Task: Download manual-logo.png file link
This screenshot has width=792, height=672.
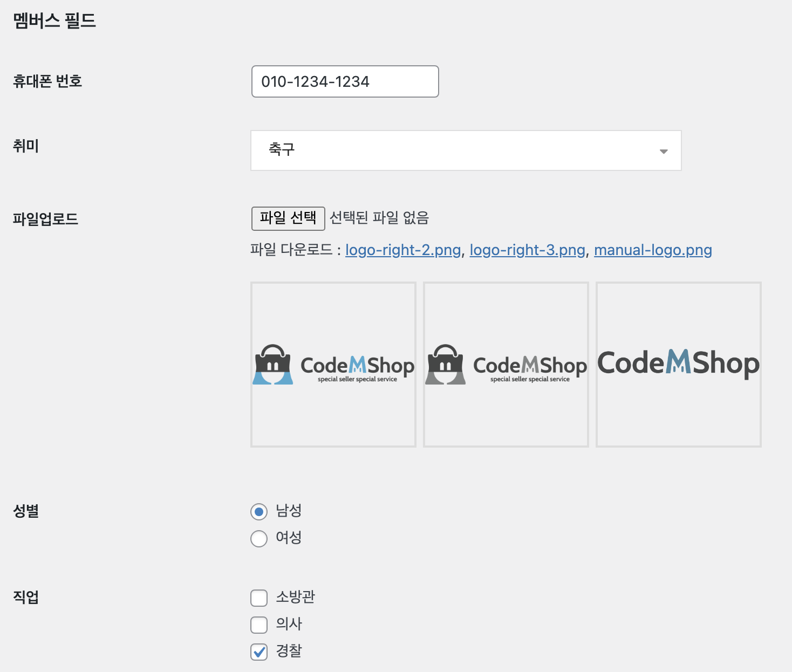Action: click(x=653, y=250)
